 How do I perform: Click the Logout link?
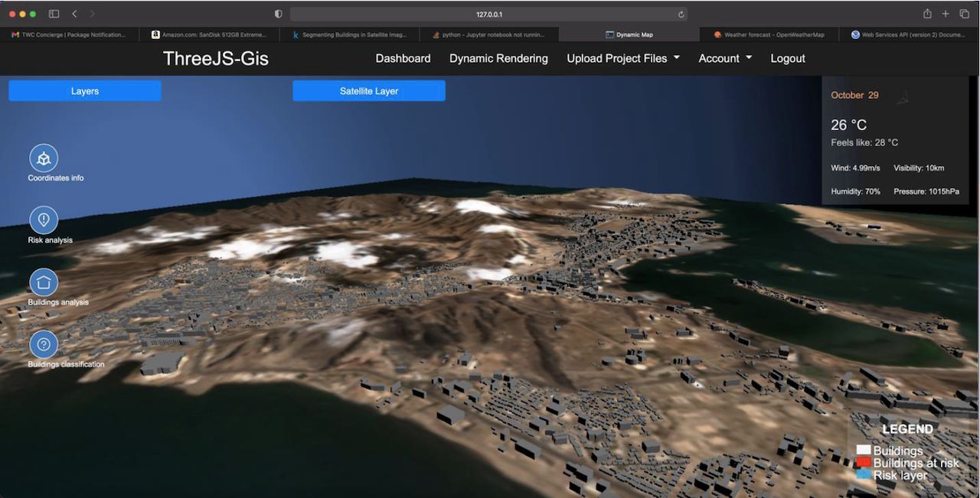787,58
